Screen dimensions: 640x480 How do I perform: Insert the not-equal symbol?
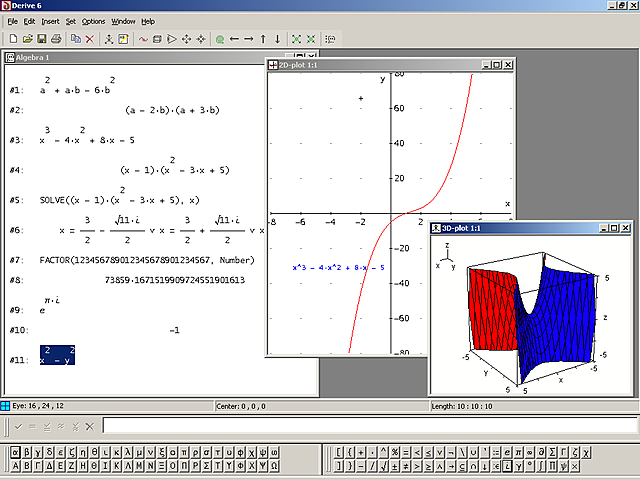tap(406, 466)
